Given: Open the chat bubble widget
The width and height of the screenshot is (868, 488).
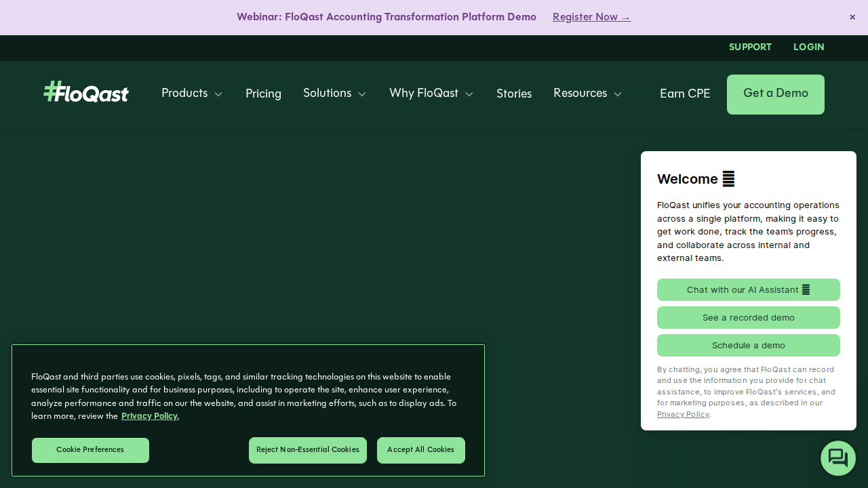Looking at the screenshot, I should pyautogui.click(x=837, y=458).
